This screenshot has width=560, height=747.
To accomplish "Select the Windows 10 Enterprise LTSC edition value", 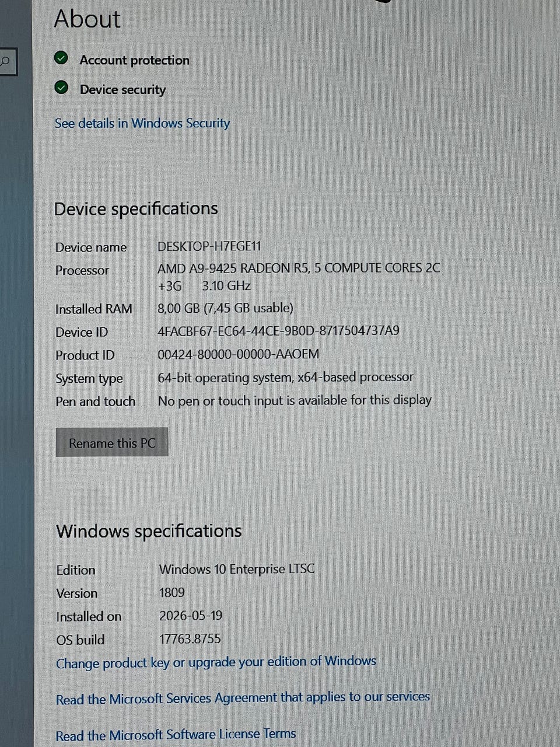I will (237, 569).
